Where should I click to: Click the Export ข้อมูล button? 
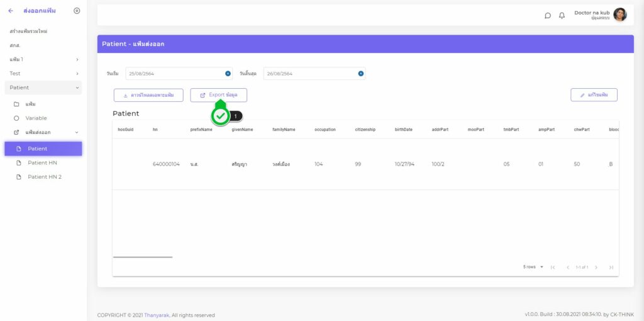[218, 95]
